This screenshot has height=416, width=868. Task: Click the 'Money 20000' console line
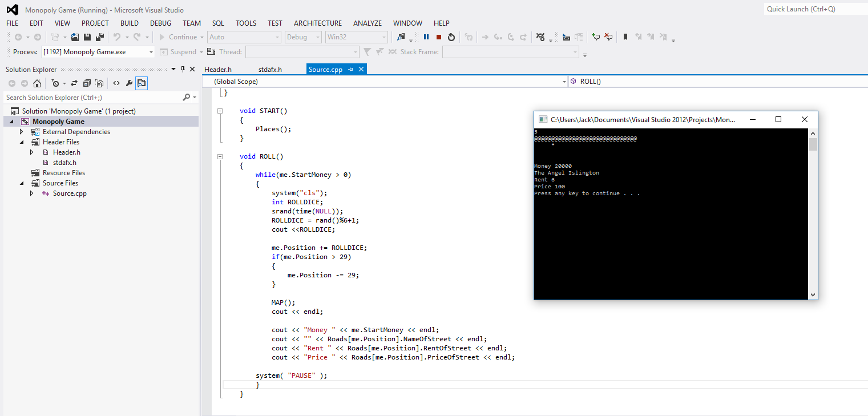553,166
